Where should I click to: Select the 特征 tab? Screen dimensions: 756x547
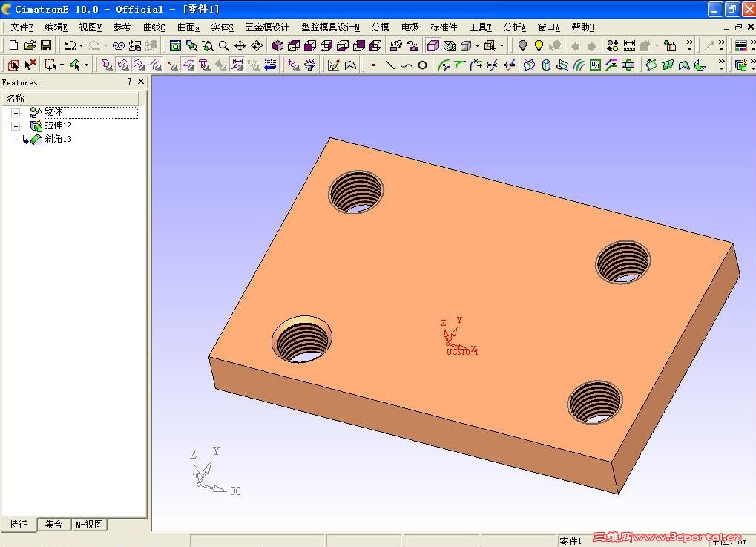(19, 524)
